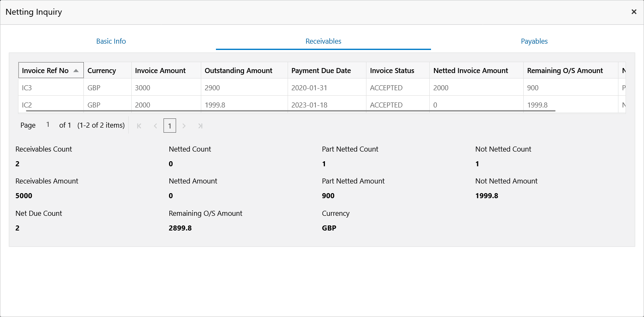
Task: Click the Net Due Count label
Action: pos(39,213)
